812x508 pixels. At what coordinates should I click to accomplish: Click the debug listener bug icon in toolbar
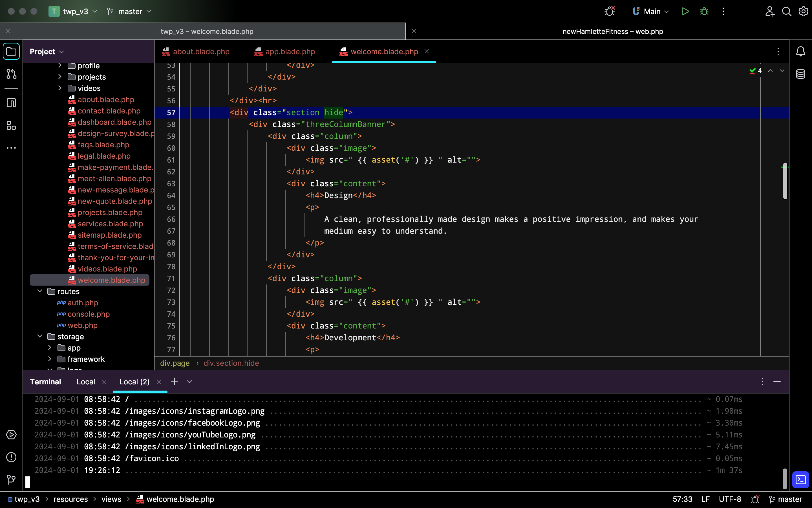[x=610, y=11]
